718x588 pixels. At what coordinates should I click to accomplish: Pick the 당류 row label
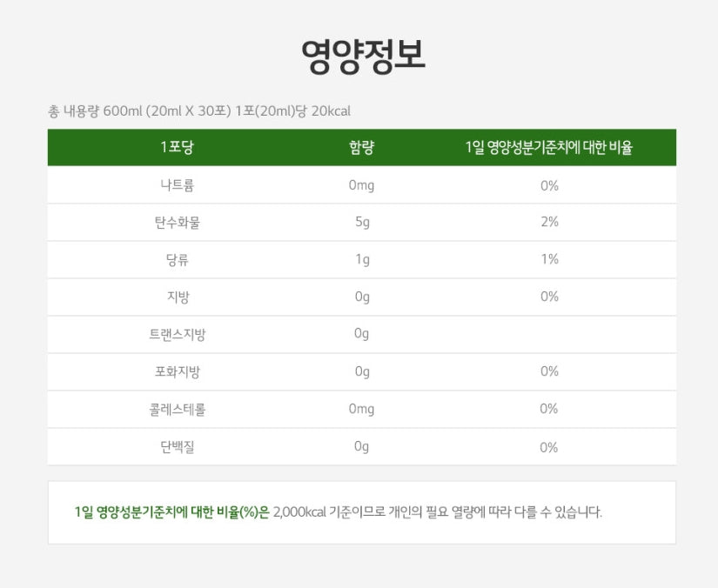(177, 260)
